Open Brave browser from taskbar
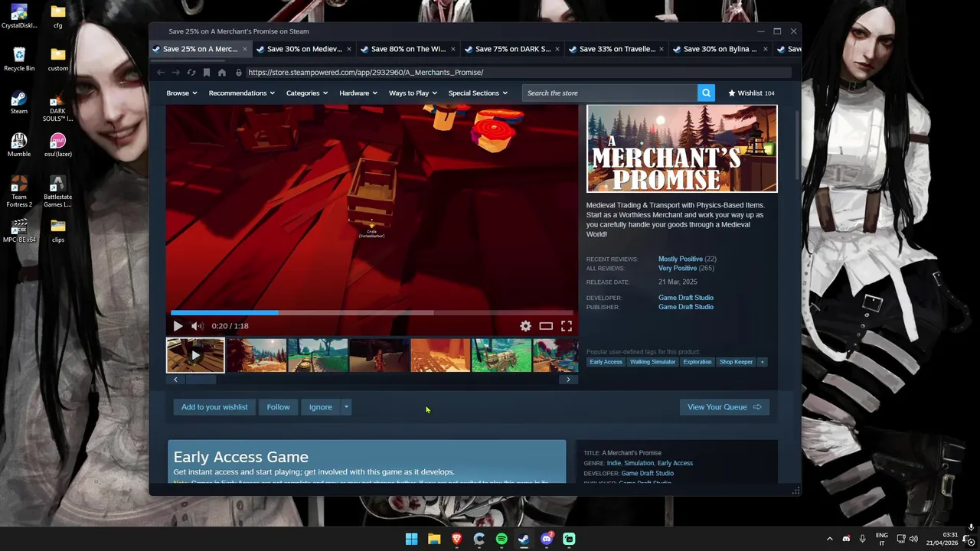This screenshot has height=551, width=980. click(456, 539)
